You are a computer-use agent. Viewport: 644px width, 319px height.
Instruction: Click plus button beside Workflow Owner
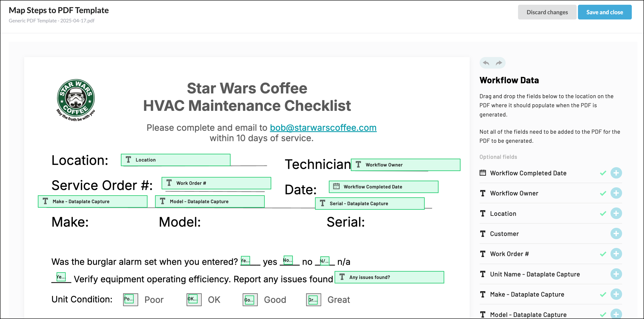click(x=616, y=193)
